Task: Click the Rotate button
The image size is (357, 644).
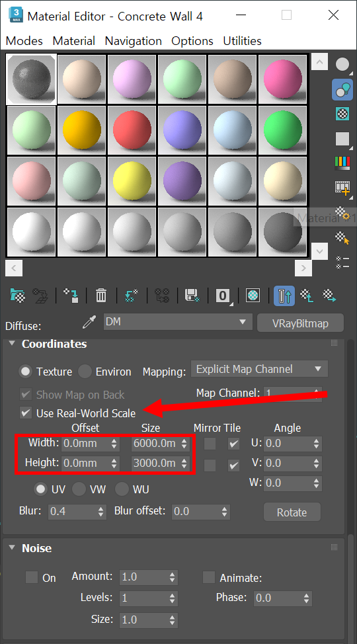Action: 292,512
